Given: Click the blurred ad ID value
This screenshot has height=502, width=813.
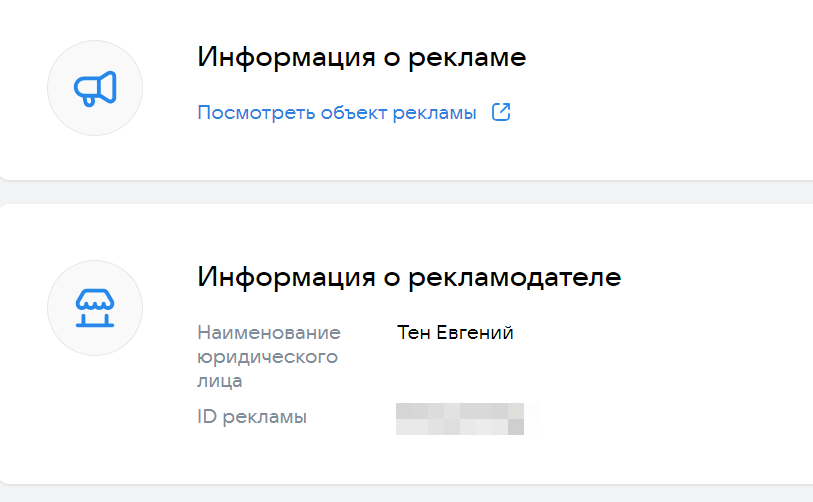Looking at the screenshot, I should pyautogui.click(x=460, y=418).
